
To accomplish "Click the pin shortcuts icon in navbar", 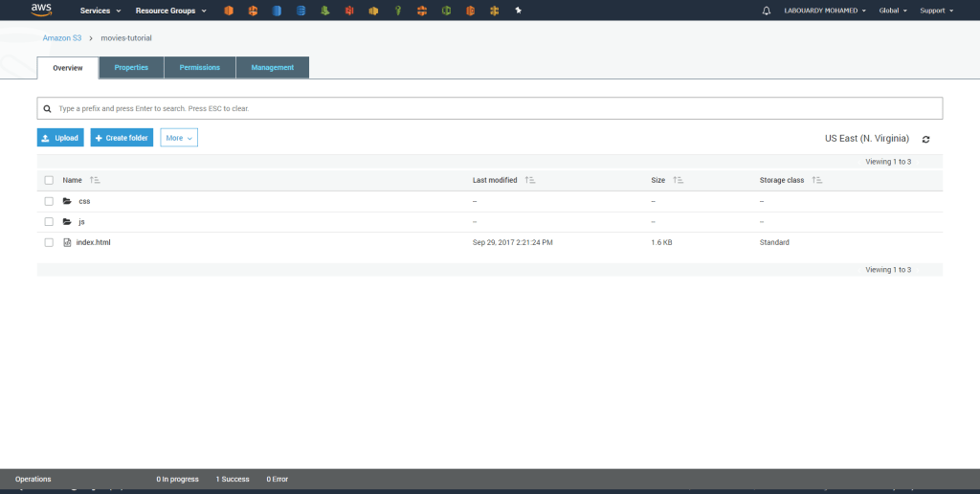I will 518,11.
